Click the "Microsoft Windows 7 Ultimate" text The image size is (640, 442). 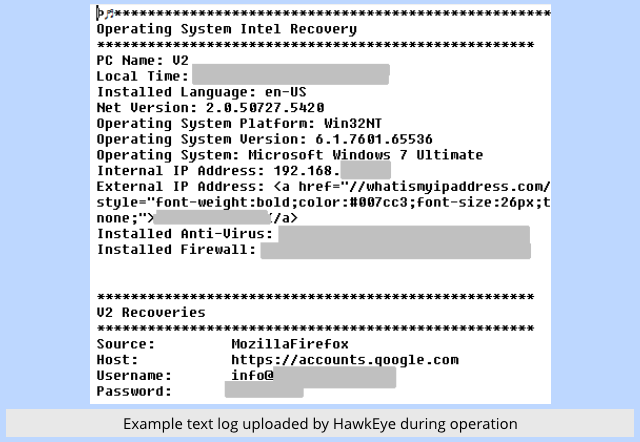click(x=366, y=155)
